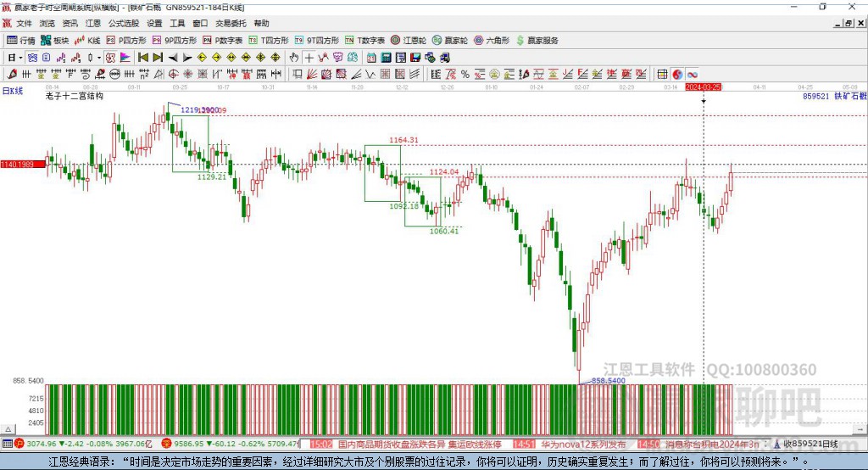Click the 858.5400 low price label
Screen dimensions: 868x470
click(x=609, y=380)
